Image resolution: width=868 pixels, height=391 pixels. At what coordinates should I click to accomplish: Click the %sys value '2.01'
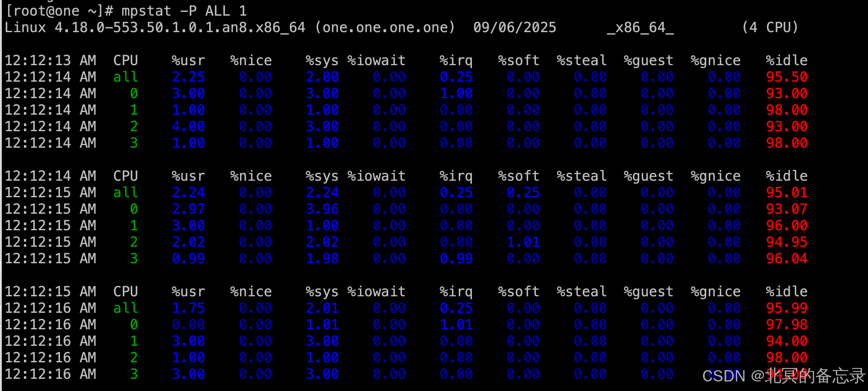(x=322, y=308)
